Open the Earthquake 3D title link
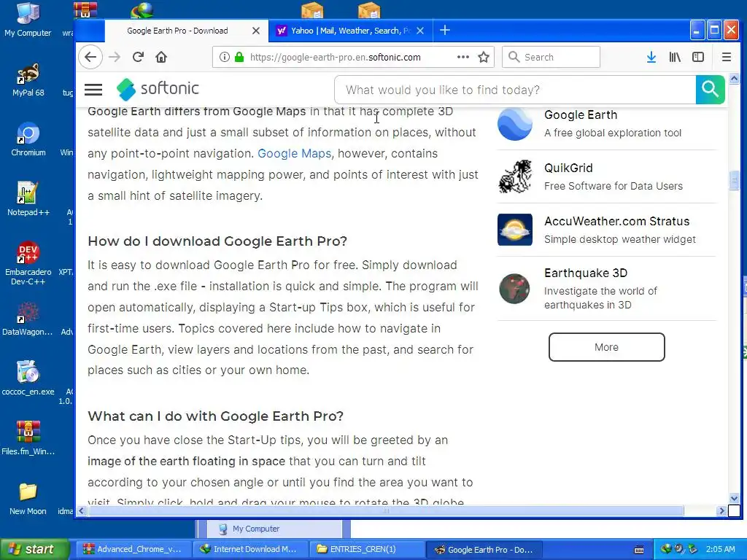 click(586, 273)
